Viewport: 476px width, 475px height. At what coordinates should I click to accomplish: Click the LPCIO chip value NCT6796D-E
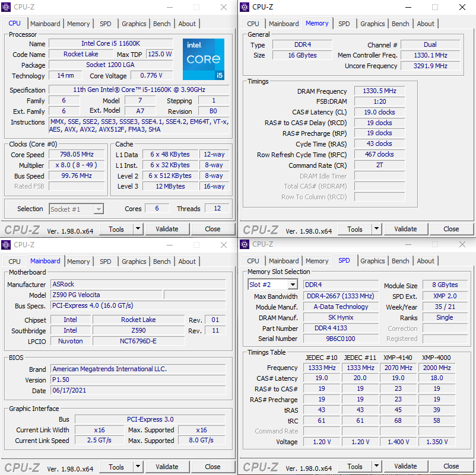point(138,341)
